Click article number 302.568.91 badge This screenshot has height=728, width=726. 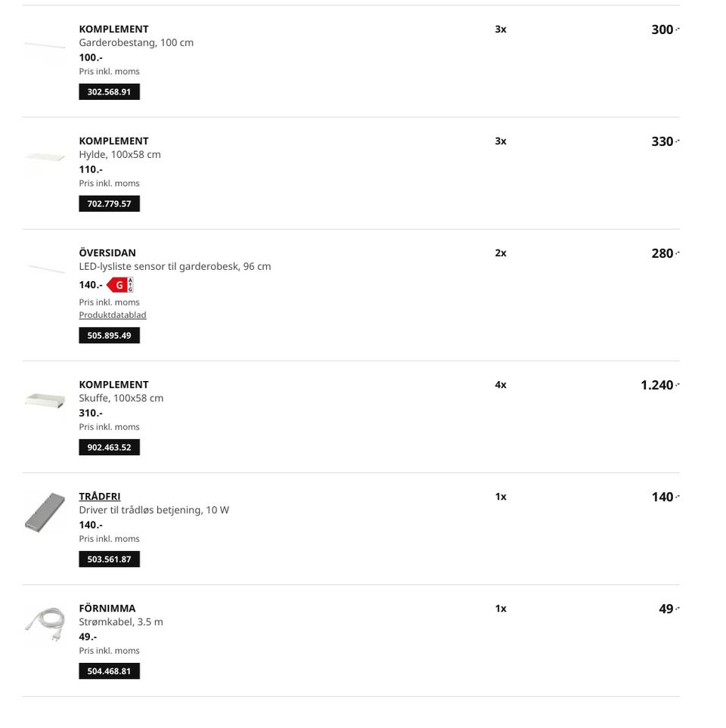[109, 92]
